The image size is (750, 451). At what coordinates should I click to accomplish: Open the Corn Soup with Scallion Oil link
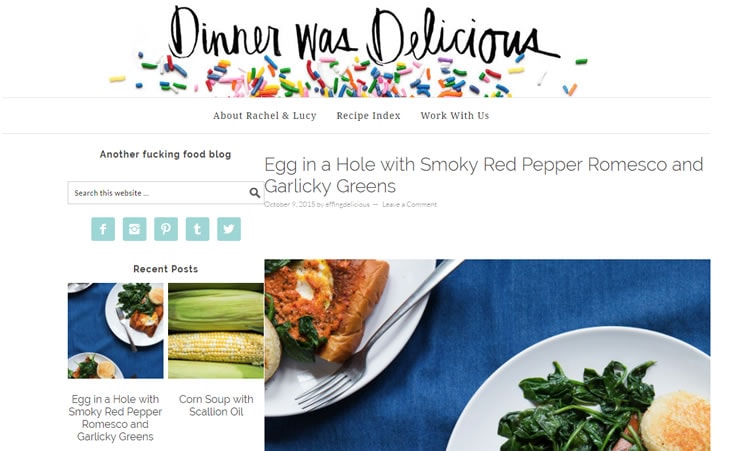(216, 405)
